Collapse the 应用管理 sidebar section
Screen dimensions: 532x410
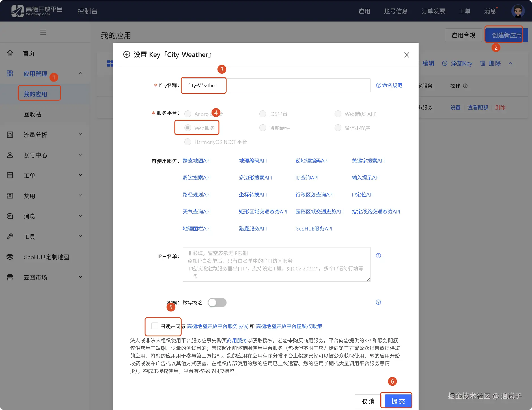click(x=80, y=73)
